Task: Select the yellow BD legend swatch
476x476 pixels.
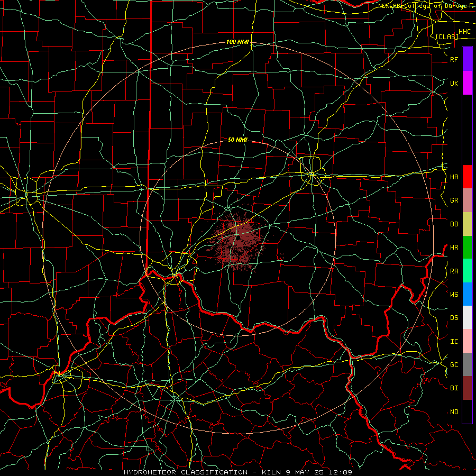Action: pos(467,224)
